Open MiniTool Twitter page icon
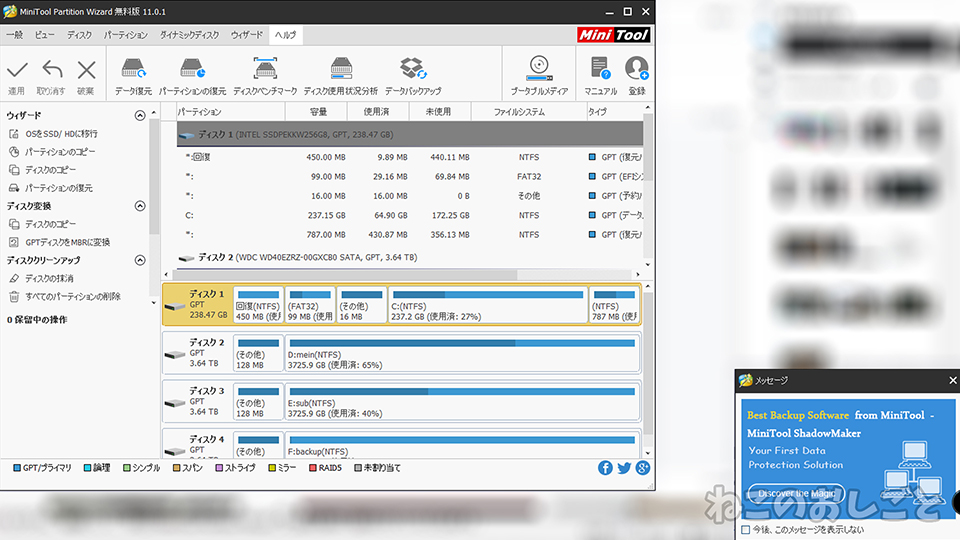Viewport: 960px width, 540px height. (624, 468)
